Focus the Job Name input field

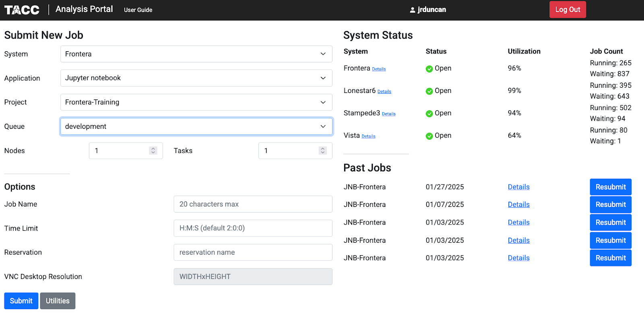click(x=253, y=204)
